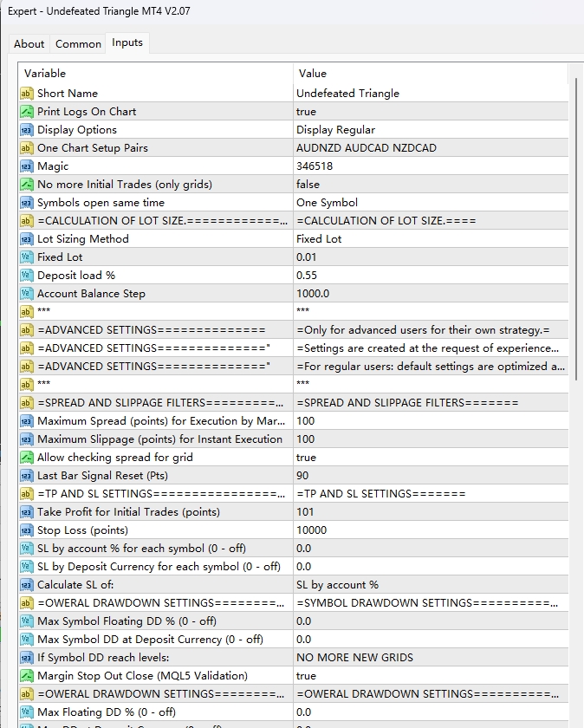
Task: Click the integer icon beside Maximum Slippage
Action: (x=27, y=439)
